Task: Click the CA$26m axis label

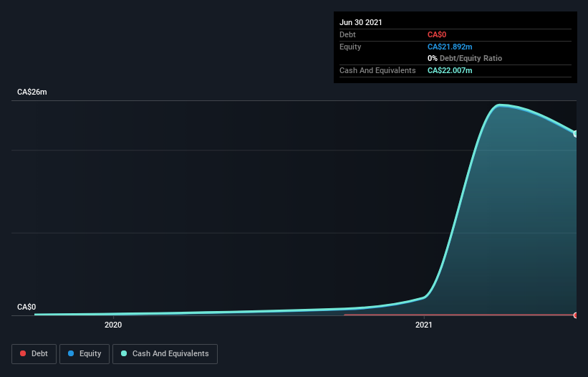Action: click(32, 92)
